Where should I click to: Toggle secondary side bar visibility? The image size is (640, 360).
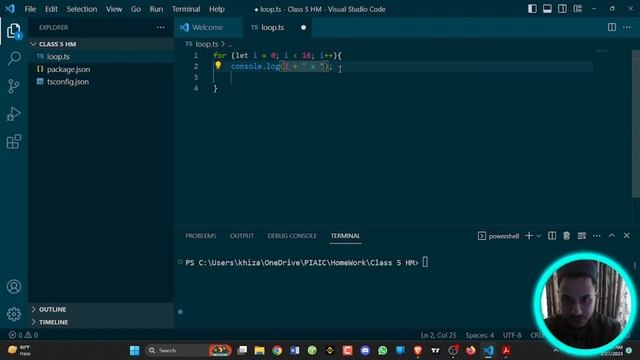(x=562, y=9)
